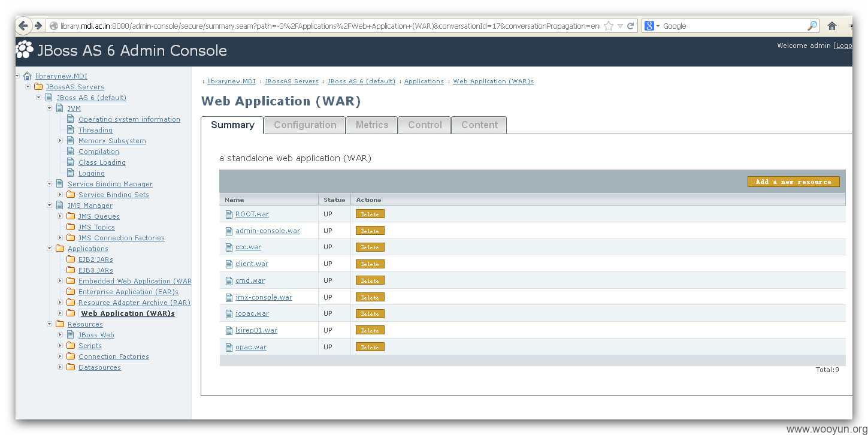The width and height of the screenshot is (868, 435).
Task: Click the folder icon of JBossAS Servers in the tree
Action: (x=38, y=87)
